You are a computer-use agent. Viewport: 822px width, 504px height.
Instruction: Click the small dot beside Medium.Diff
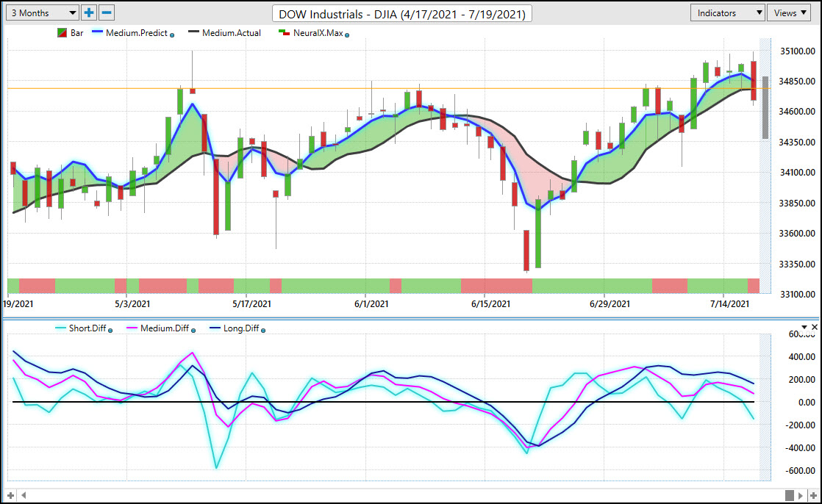(193, 331)
